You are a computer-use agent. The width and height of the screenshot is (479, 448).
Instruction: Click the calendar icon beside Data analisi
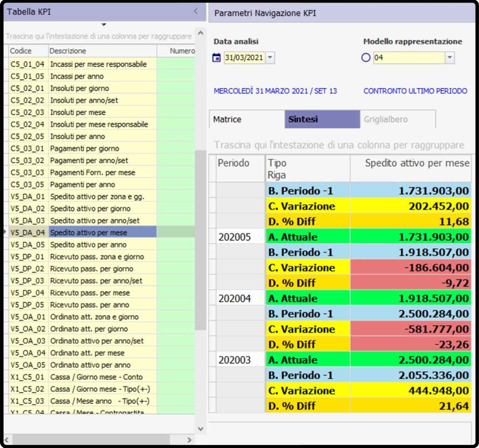tap(216, 58)
